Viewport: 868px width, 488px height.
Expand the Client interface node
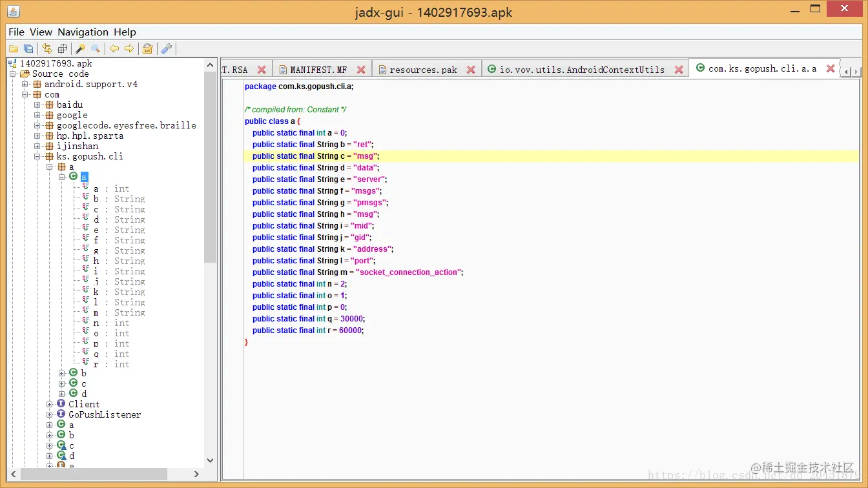click(x=50, y=405)
